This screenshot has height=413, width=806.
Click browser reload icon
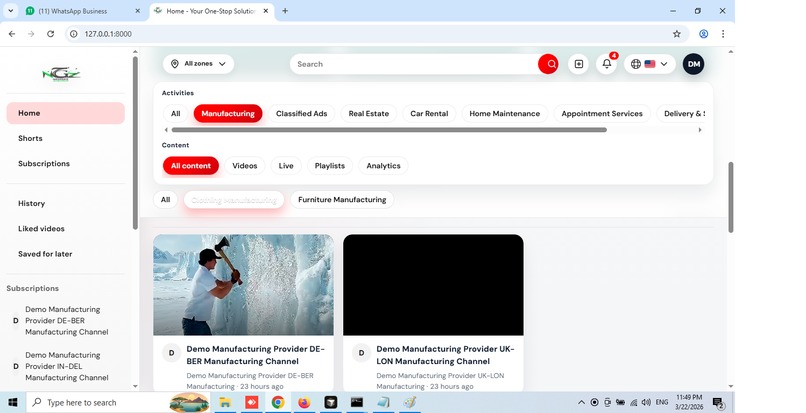(50, 34)
